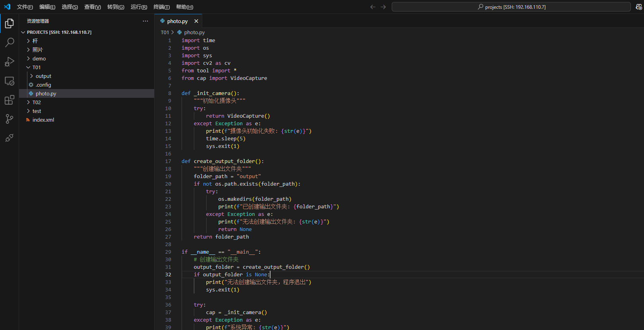Open the 运行 (Run) menu
This screenshot has width=644, height=330.
(x=139, y=7)
